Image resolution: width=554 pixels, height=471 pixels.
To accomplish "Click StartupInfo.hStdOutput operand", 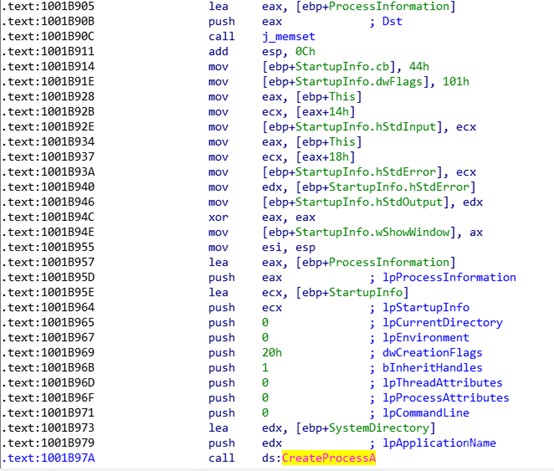I will click(369, 202).
